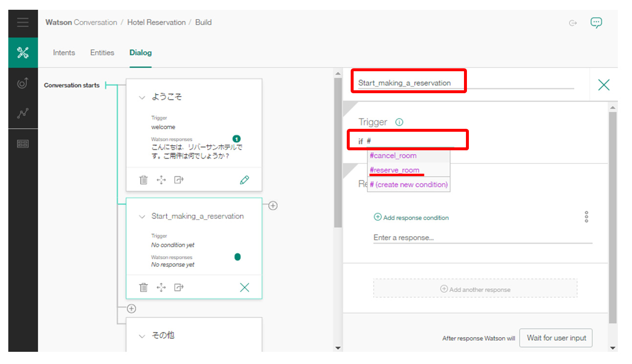Open Hotel Reservation breadcrumb link

coord(156,22)
